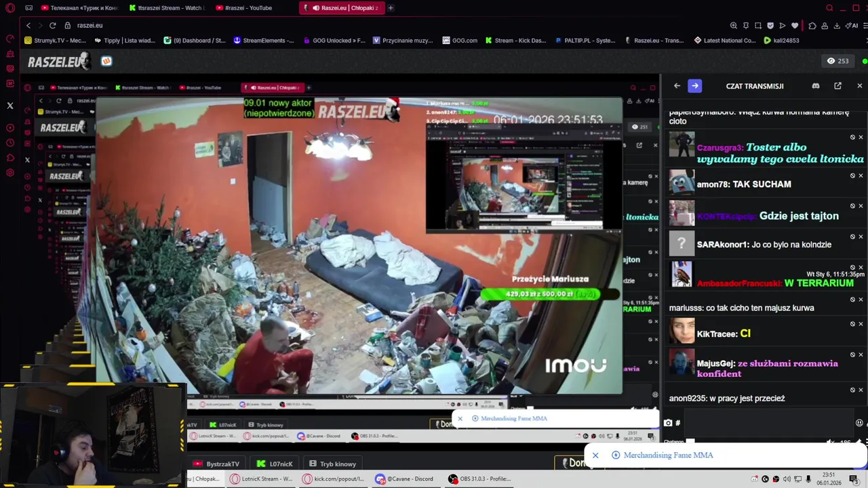Open GOG Unlocked bookmark

(x=334, y=40)
